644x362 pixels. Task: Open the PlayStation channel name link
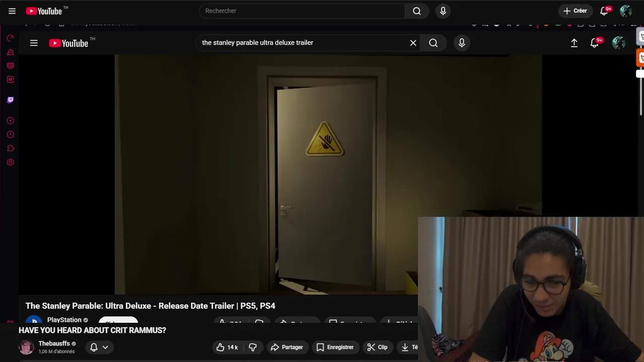[x=64, y=320]
